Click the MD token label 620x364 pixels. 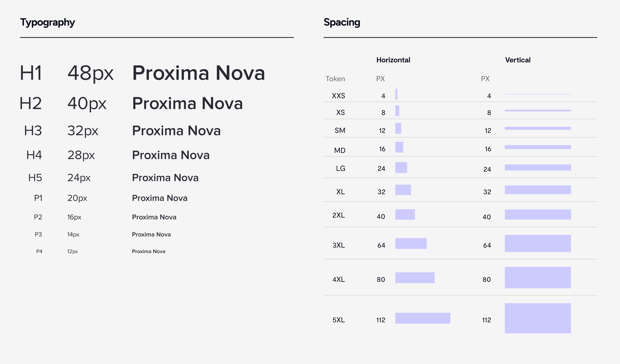[340, 150]
